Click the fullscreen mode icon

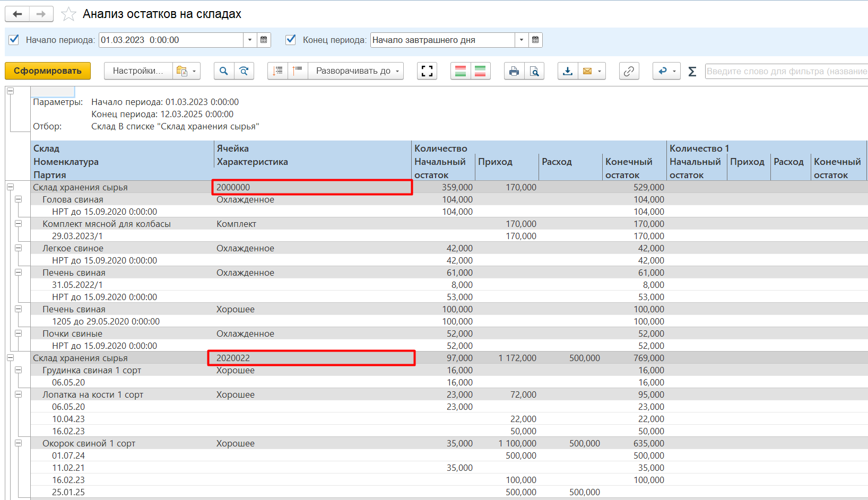427,71
